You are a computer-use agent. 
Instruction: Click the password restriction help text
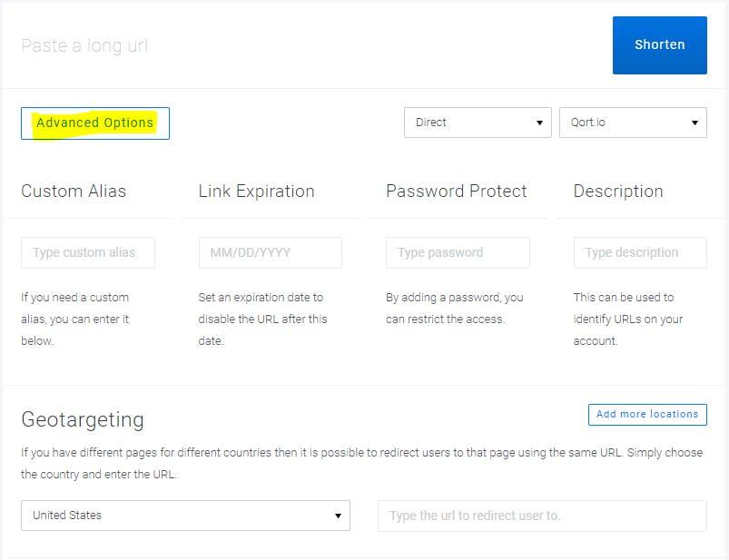click(454, 308)
